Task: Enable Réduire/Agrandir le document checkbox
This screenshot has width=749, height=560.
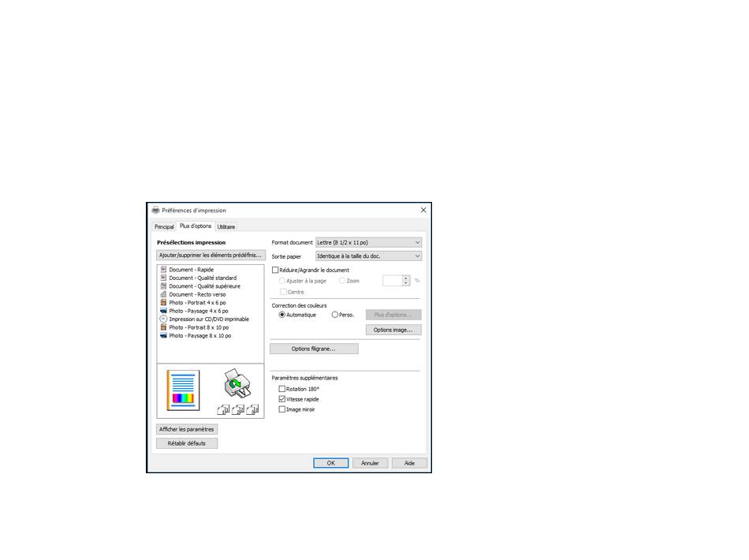Action: coord(275,270)
